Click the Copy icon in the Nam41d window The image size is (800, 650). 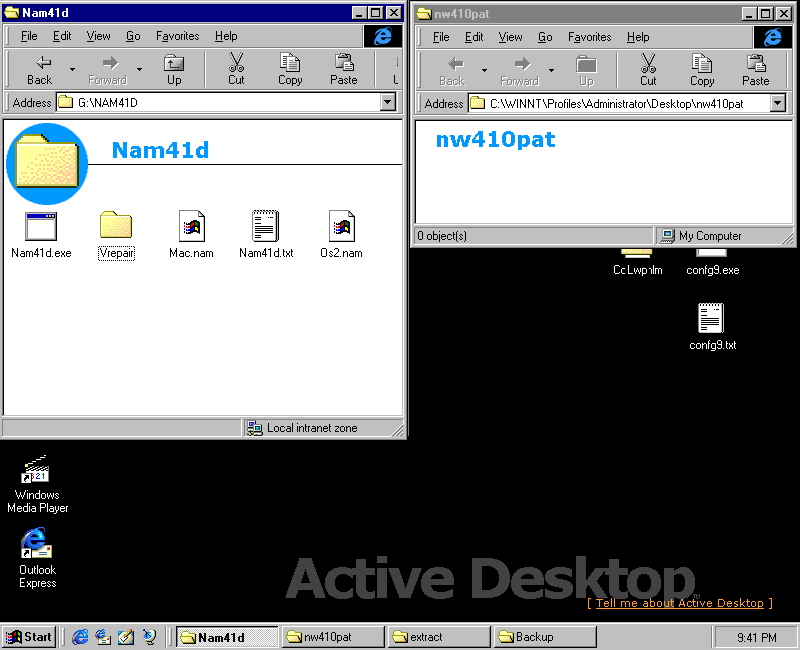tap(290, 70)
